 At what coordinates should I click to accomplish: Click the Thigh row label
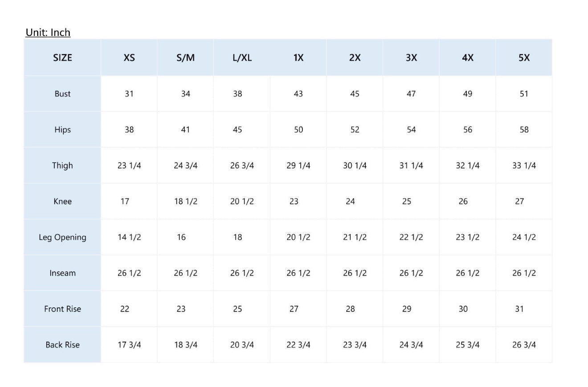[x=62, y=165]
